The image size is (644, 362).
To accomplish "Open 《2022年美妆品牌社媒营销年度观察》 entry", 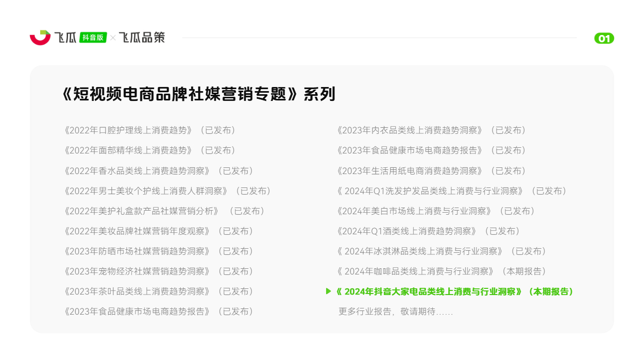I will [158, 231].
